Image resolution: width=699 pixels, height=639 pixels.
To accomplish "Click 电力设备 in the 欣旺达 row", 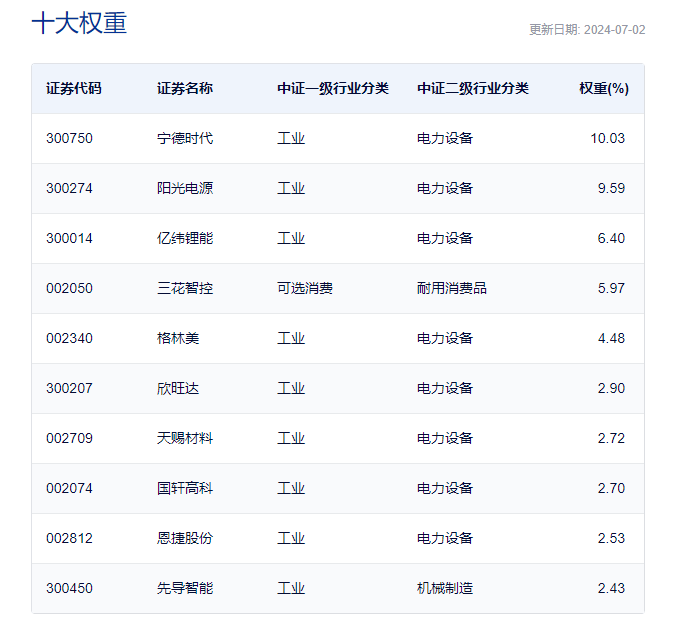I will [x=445, y=388].
